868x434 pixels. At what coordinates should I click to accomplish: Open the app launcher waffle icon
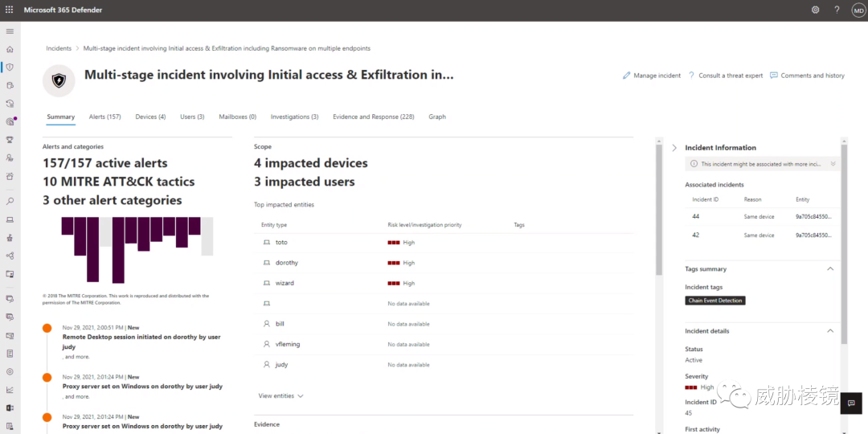(10, 10)
